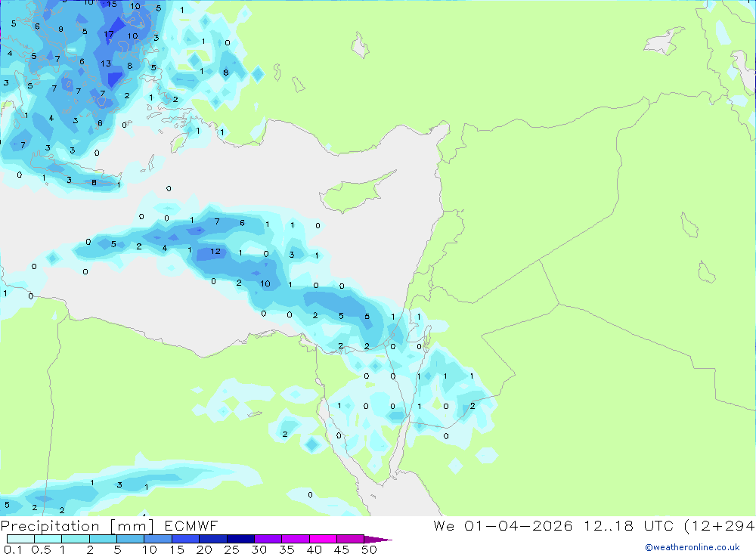Click the 'ECMWF' model label
This screenshot has width=756, height=554.
point(191,525)
